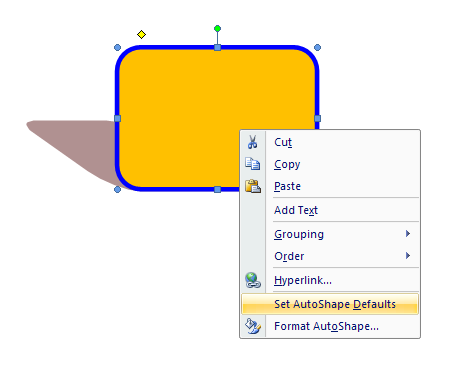Viewport: 472px width, 373px height.
Task: Choose Copy from the context menu
Action: pos(330,164)
